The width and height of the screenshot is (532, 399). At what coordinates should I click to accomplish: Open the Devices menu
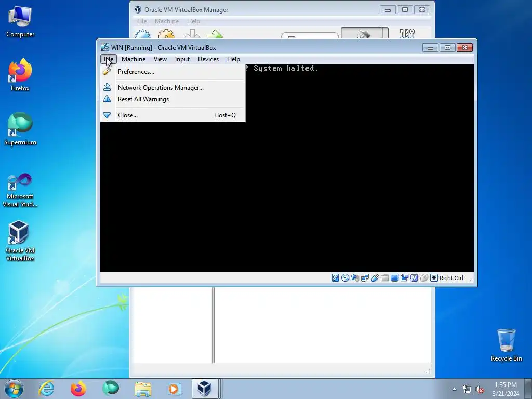point(208,59)
